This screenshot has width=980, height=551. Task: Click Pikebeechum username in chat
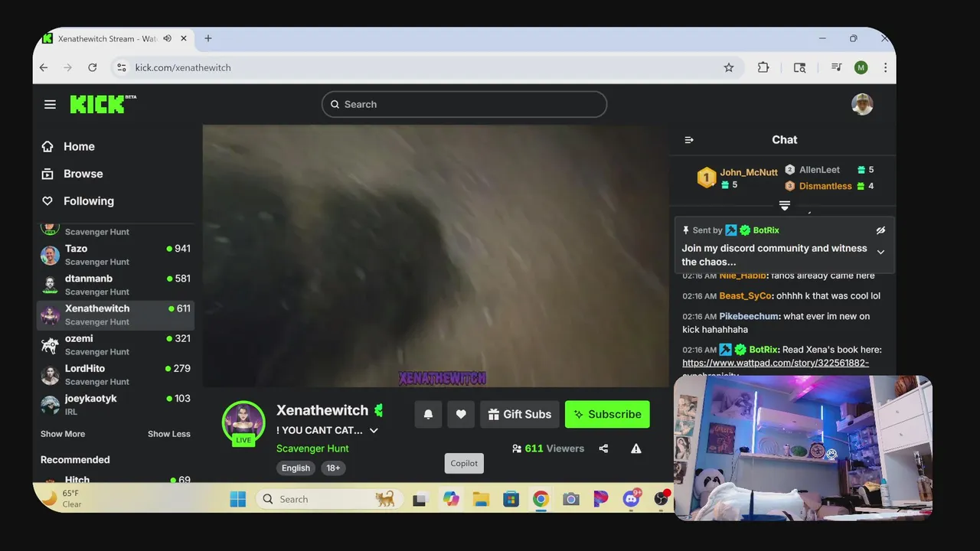tap(750, 316)
